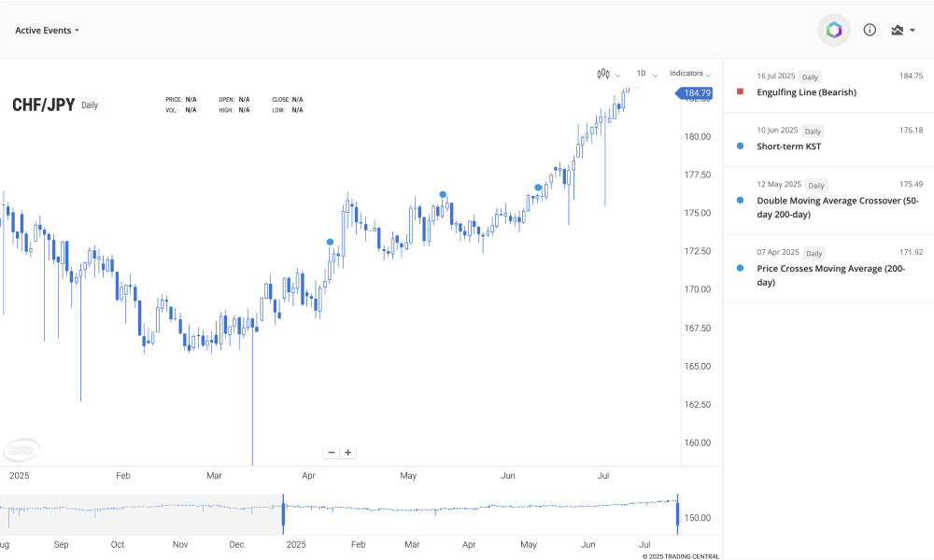
Task: Click the colorful hexagon Trading Central logo
Action: click(x=833, y=29)
